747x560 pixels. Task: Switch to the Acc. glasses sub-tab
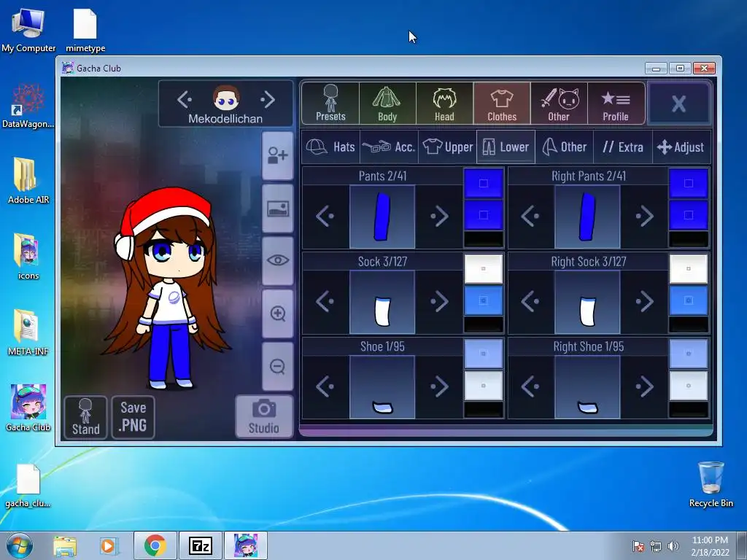click(389, 147)
